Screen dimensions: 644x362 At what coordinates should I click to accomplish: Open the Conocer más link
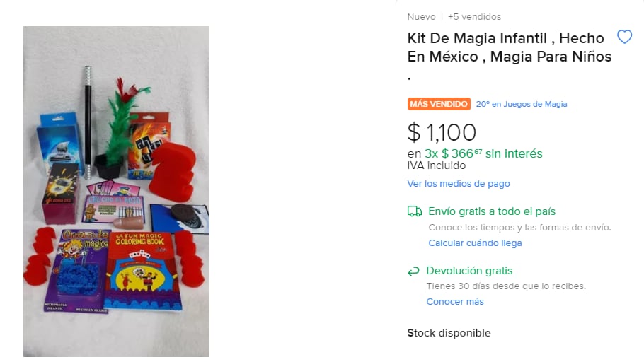tap(455, 302)
